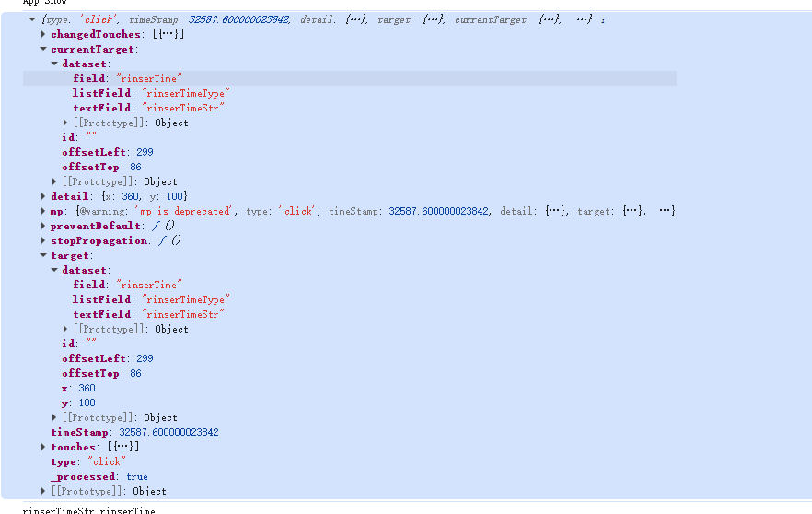The height and width of the screenshot is (514, 812).
Task: Collapse the dataset under target
Action: [55, 270]
